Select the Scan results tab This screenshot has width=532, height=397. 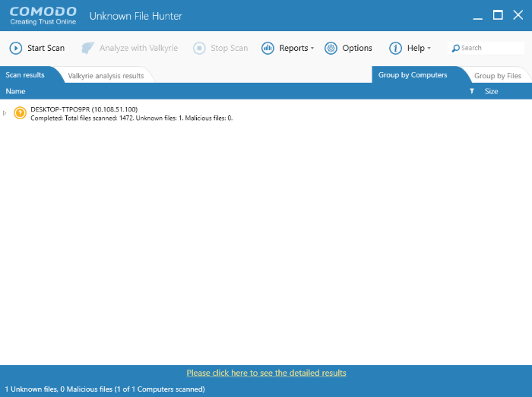coord(25,75)
